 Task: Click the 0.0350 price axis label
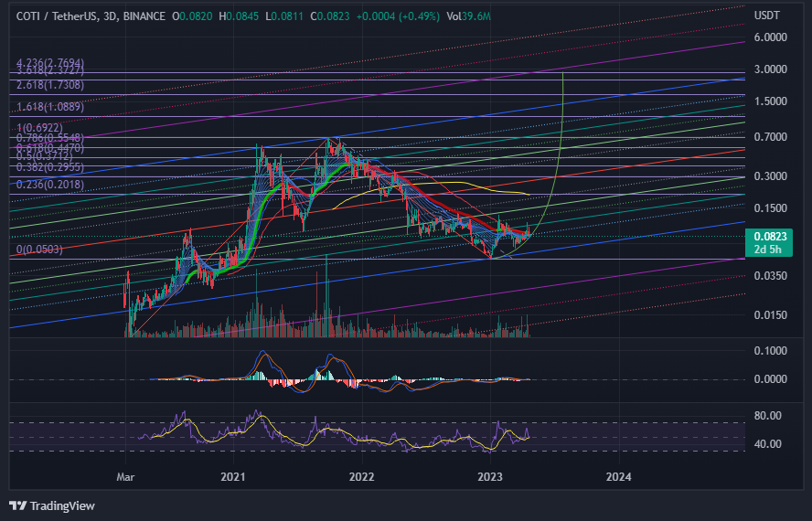coord(771,276)
